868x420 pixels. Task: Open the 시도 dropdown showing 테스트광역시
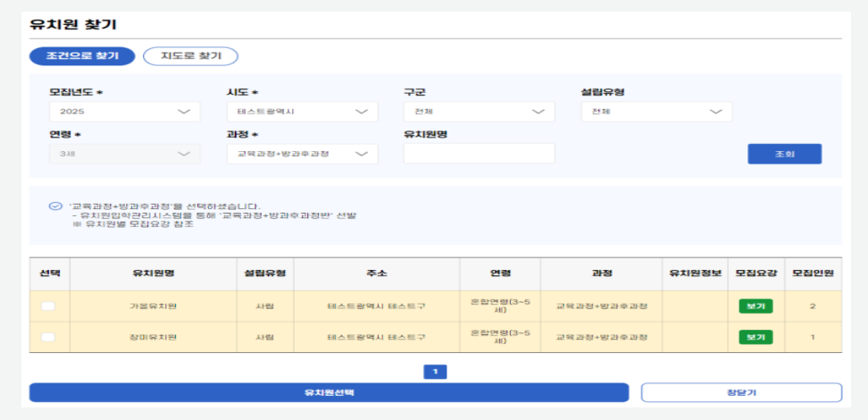tap(302, 112)
